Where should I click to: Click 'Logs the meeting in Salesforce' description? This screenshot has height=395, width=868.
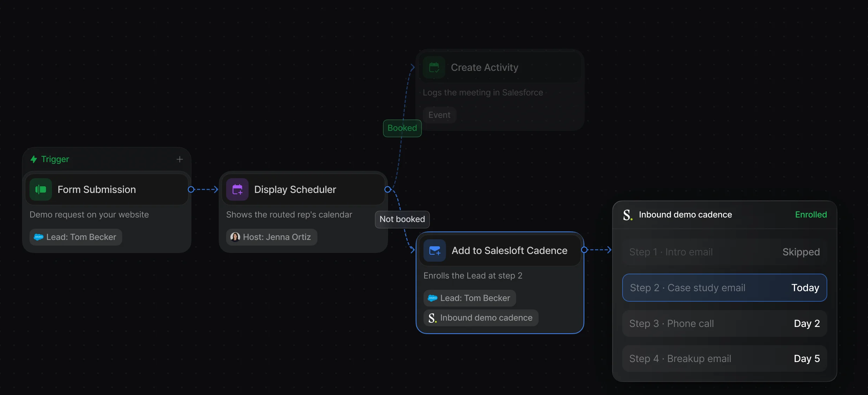pos(483,93)
